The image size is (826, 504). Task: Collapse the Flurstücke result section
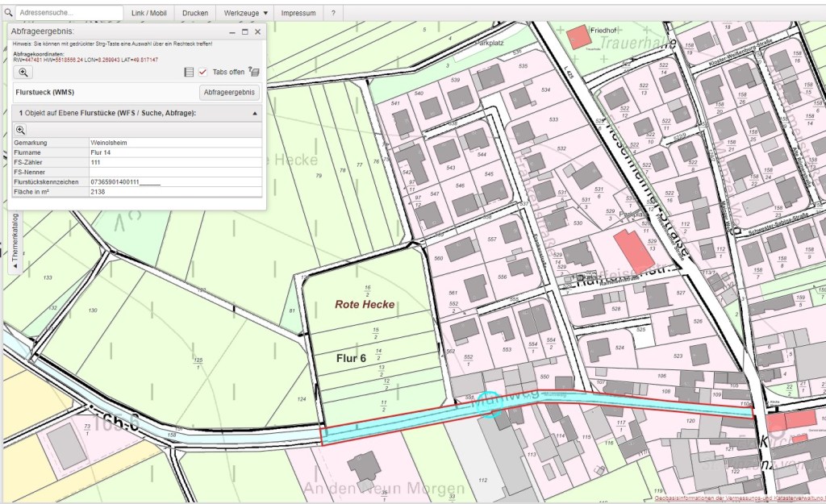pyautogui.click(x=255, y=114)
